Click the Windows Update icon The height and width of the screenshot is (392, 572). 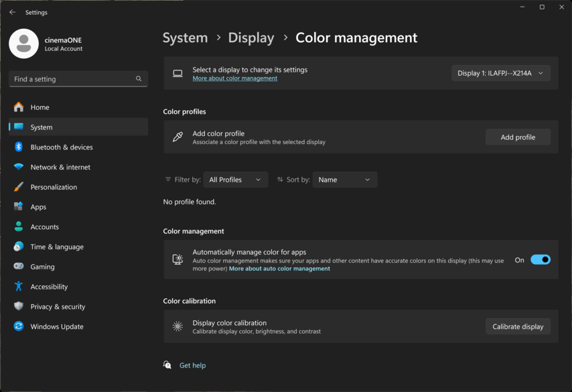coord(19,326)
